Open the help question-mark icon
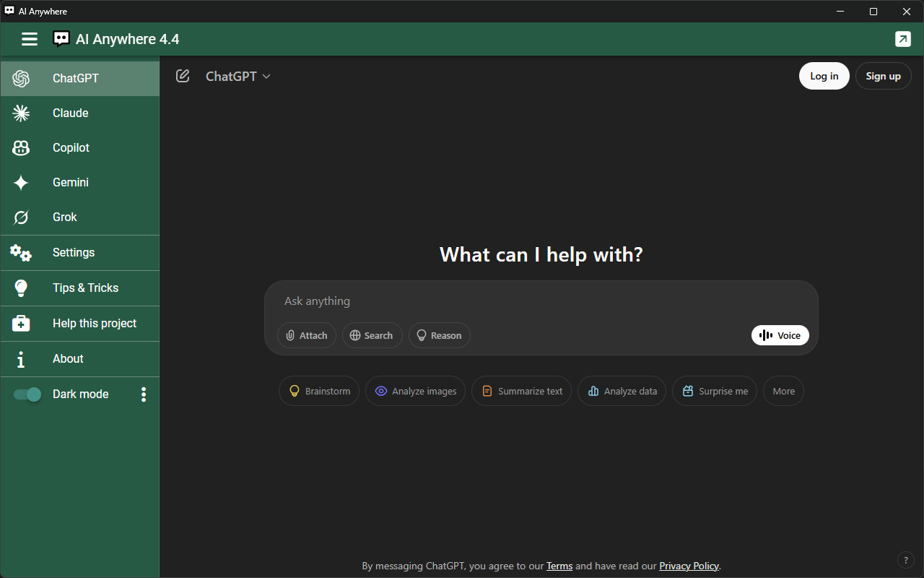The image size is (924, 578). click(905, 559)
